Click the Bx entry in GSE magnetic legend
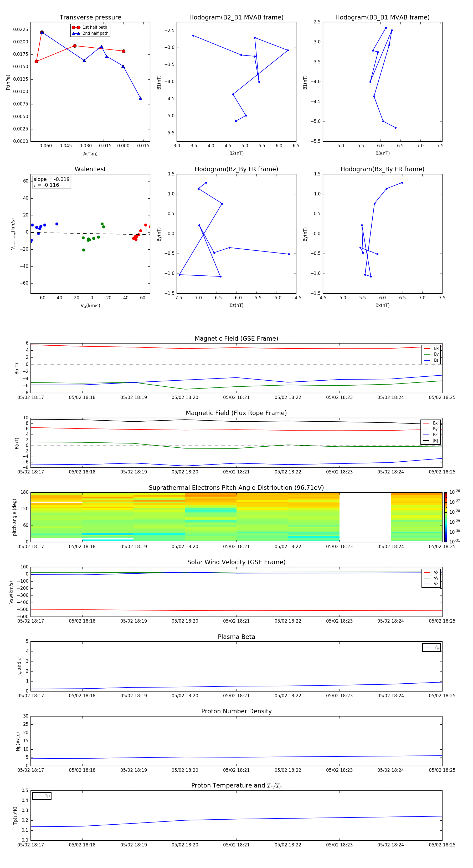 click(x=431, y=349)
